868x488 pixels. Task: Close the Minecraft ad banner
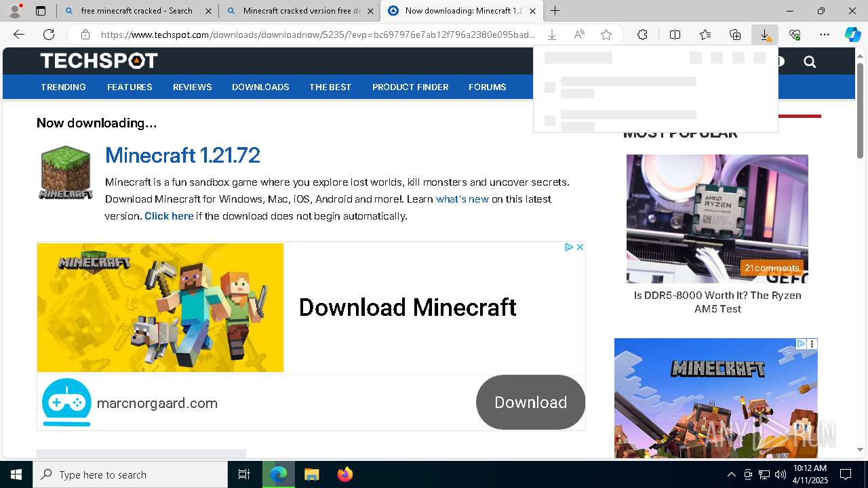(x=580, y=247)
